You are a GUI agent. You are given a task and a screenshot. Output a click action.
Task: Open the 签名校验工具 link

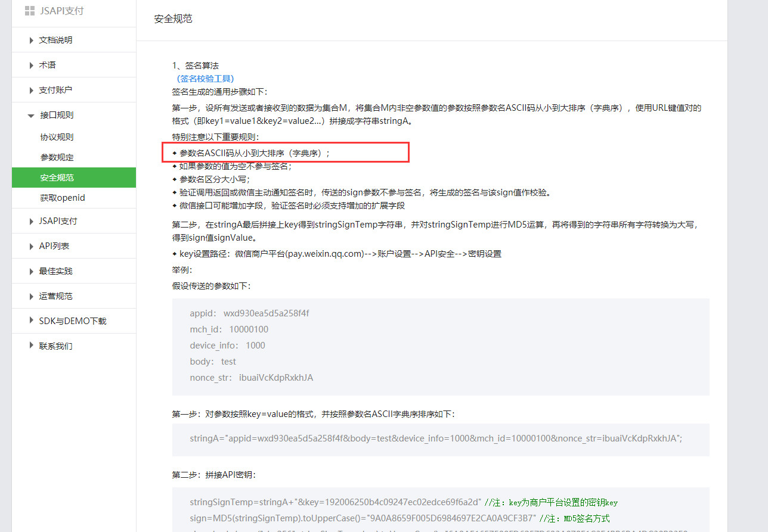pos(205,79)
